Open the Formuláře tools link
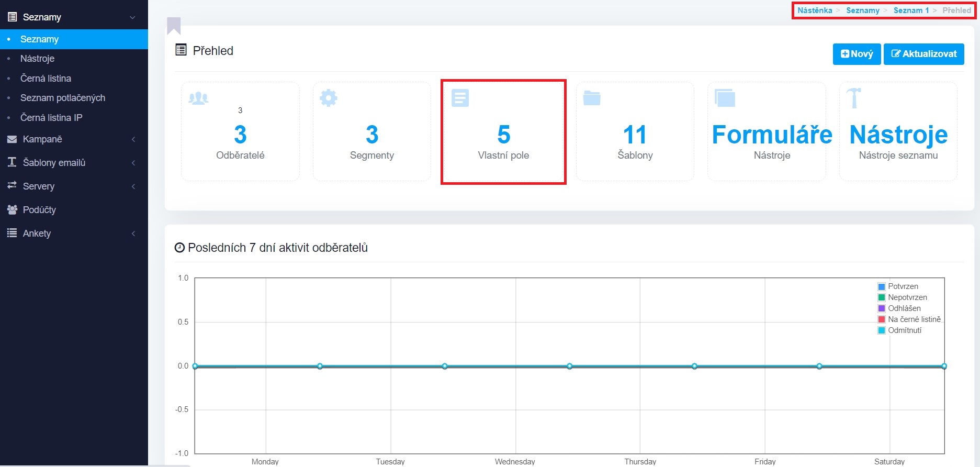 [x=772, y=135]
